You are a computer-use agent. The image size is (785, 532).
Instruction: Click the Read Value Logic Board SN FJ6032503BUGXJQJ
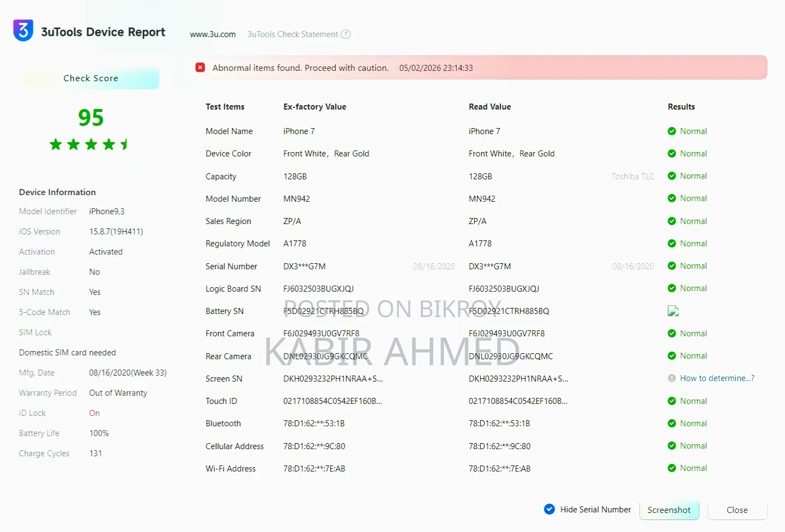(x=504, y=289)
